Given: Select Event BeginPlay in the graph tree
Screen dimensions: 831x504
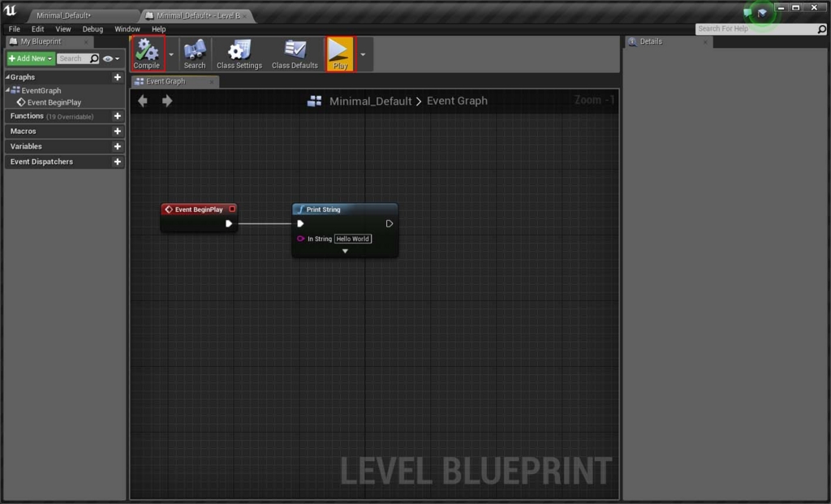Looking at the screenshot, I should coord(54,102).
